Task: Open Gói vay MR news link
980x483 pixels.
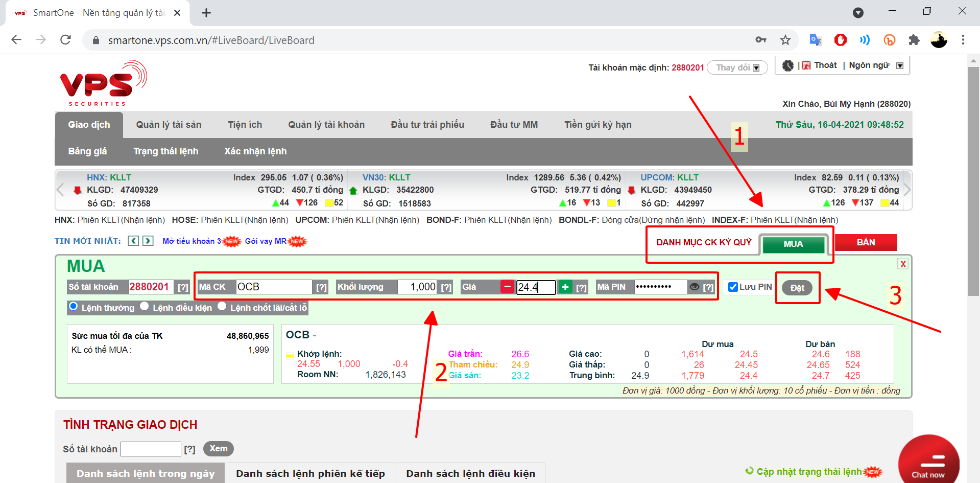Action: pyautogui.click(x=266, y=241)
